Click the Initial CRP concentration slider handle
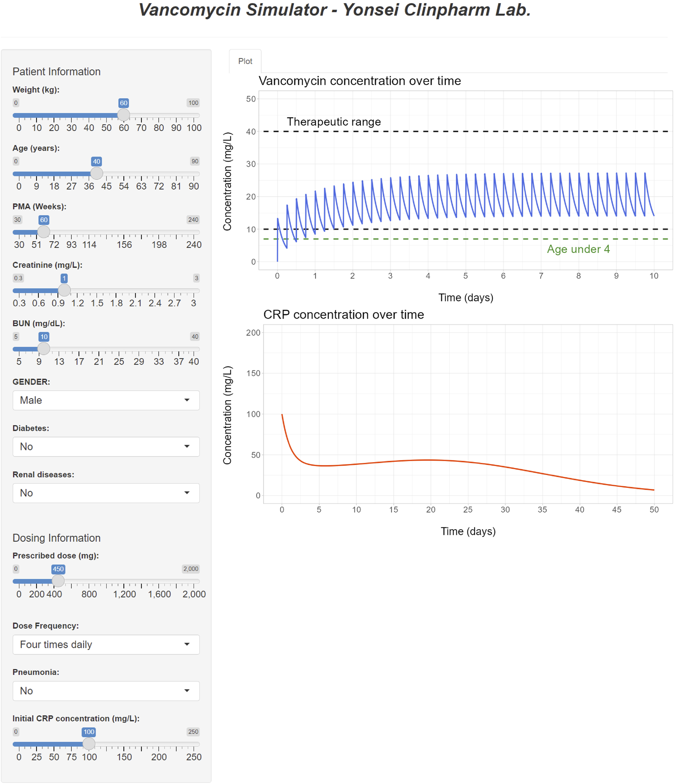 point(89,744)
